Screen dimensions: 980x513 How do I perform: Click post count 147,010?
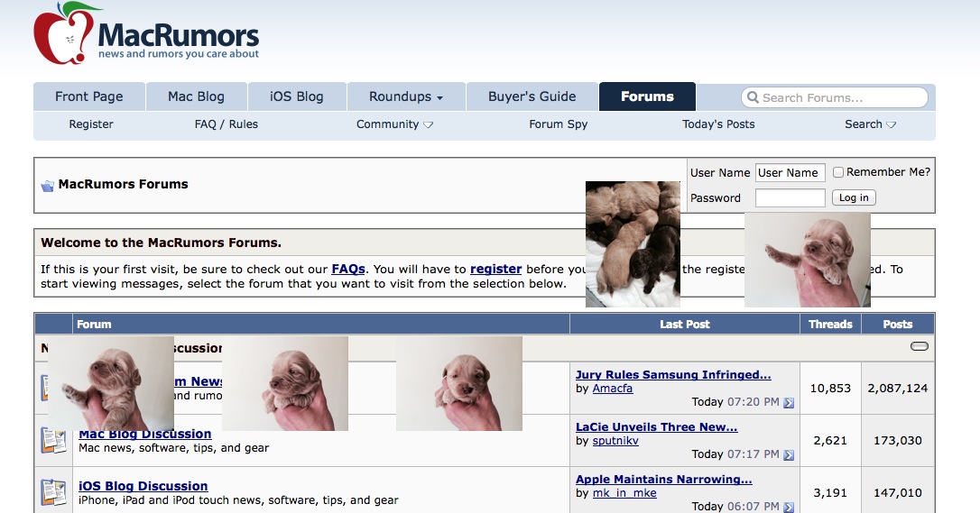[x=898, y=493]
